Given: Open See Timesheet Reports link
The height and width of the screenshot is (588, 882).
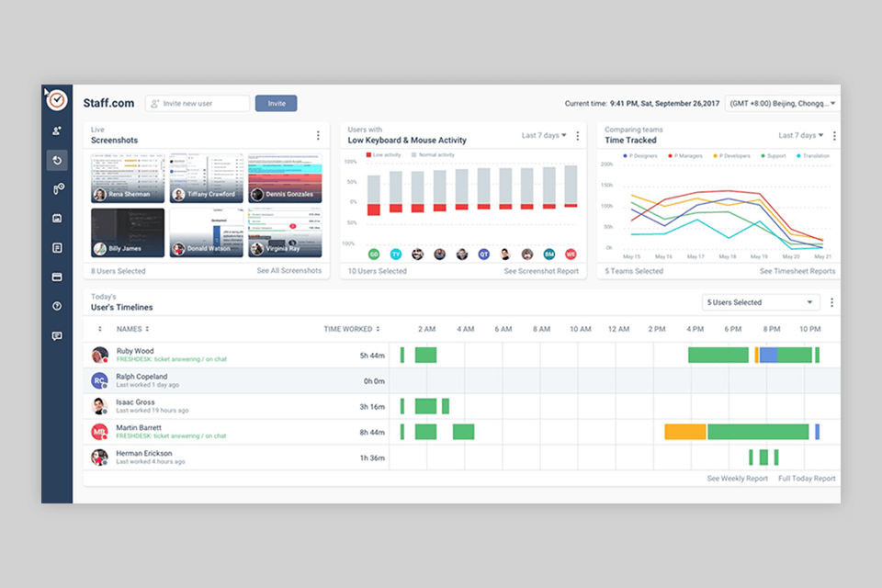Looking at the screenshot, I should pos(797,271).
